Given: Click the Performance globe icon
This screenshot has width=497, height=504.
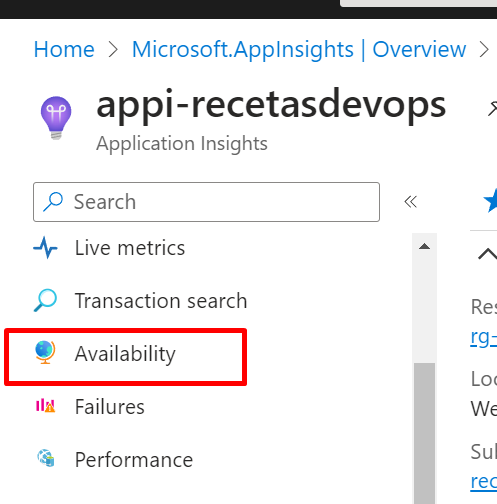Looking at the screenshot, I should (46, 458).
